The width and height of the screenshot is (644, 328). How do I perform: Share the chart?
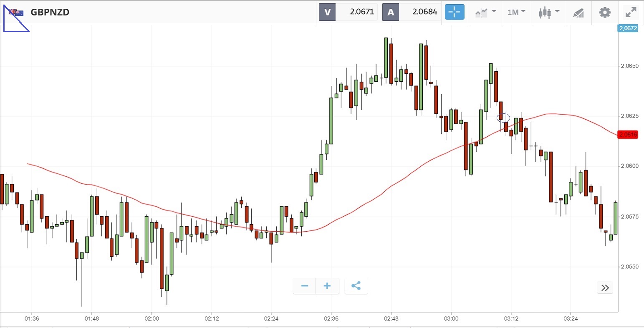(356, 286)
